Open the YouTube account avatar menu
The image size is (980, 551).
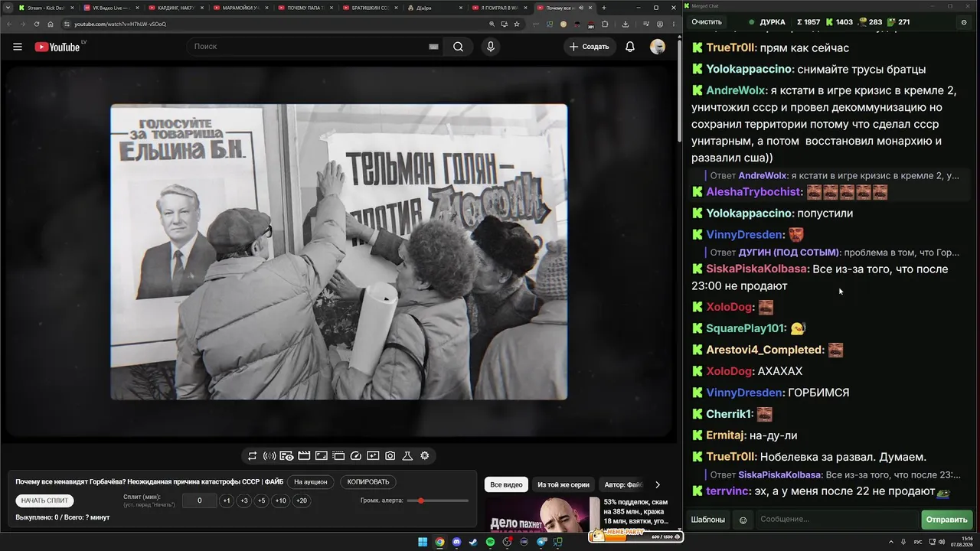[x=658, y=47]
